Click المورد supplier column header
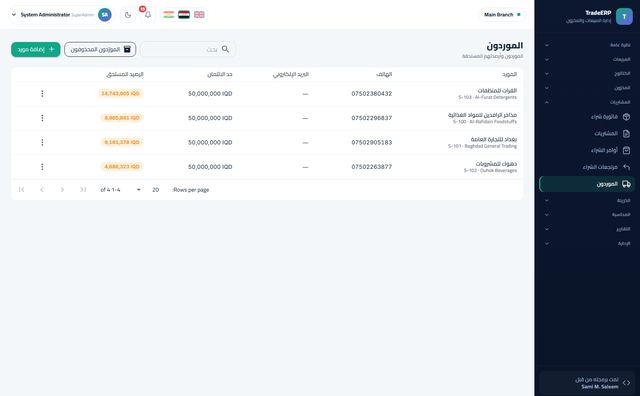 tap(509, 74)
